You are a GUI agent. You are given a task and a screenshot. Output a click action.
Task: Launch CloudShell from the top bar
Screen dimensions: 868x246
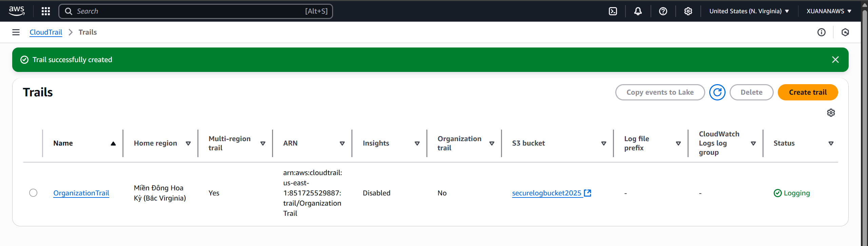[613, 11]
